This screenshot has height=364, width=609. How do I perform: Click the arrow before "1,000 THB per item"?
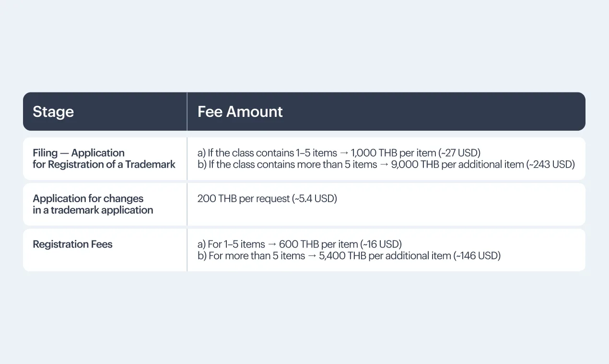point(344,153)
